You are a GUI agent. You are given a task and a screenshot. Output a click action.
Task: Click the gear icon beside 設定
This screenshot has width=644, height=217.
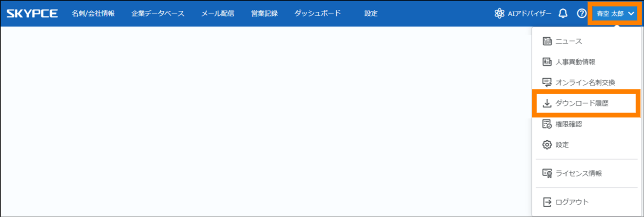547,145
